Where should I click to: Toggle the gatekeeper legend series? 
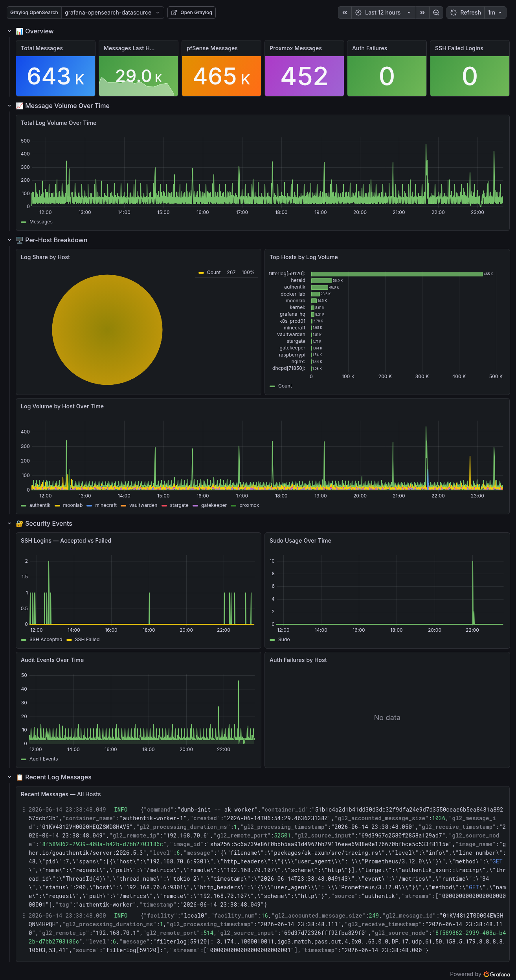click(x=214, y=505)
